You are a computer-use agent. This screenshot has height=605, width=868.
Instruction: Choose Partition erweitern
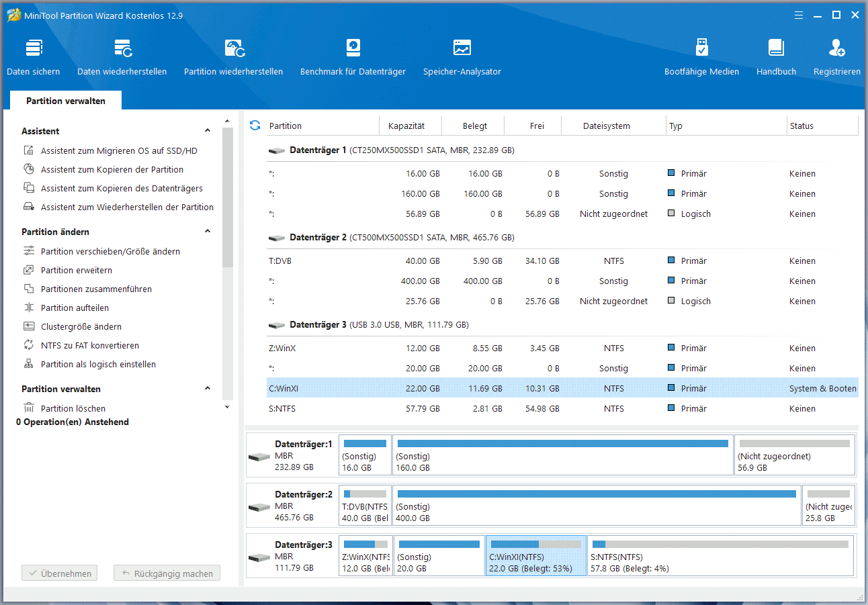tap(76, 271)
